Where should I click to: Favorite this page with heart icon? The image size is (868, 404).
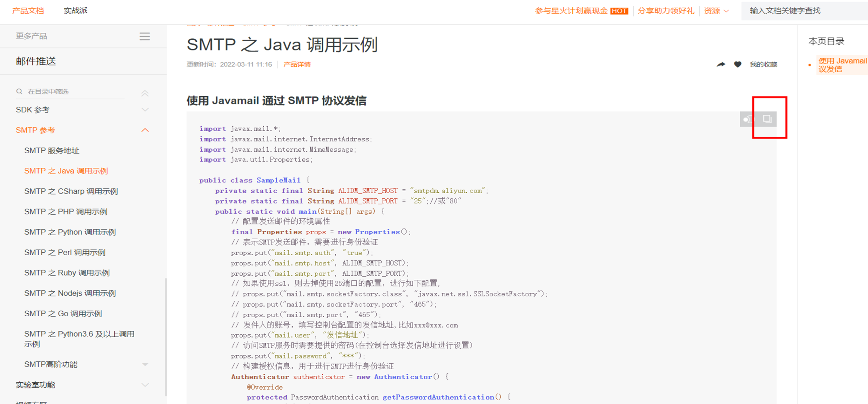click(737, 65)
